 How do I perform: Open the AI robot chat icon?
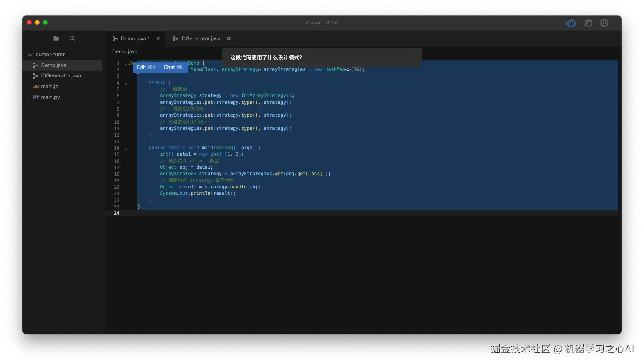[x=571, y=23]
